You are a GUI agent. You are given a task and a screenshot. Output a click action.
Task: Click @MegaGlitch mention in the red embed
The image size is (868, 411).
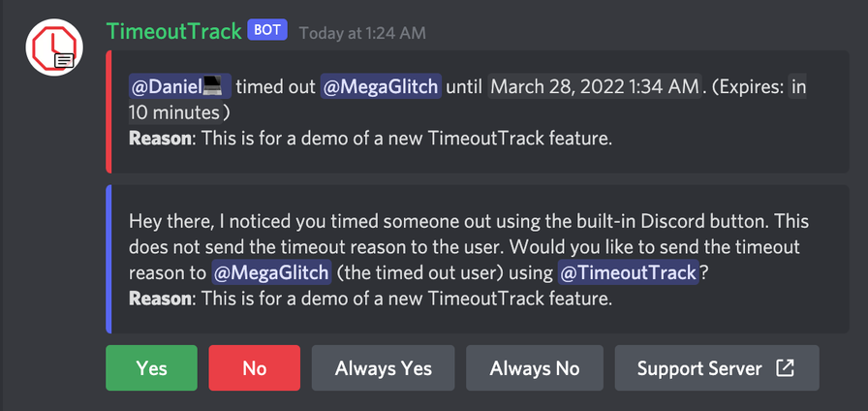[381, 86]
